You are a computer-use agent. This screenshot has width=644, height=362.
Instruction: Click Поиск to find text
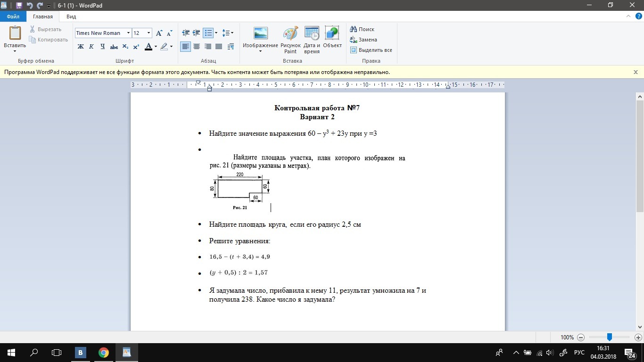[x=362, y=29]
